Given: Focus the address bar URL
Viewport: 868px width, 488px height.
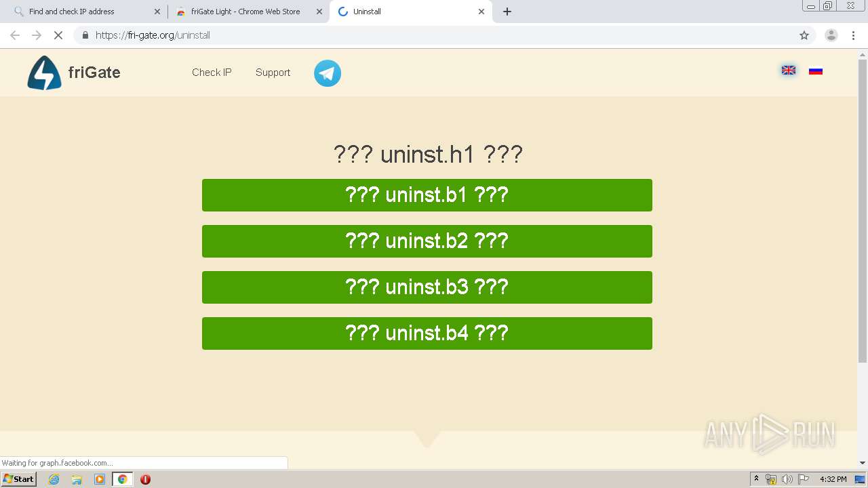Looking at the screenshot, I should coord(434,35).
